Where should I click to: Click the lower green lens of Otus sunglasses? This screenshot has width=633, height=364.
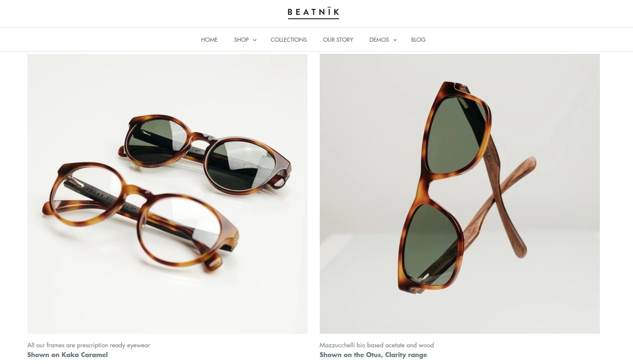tap(431, 241)
